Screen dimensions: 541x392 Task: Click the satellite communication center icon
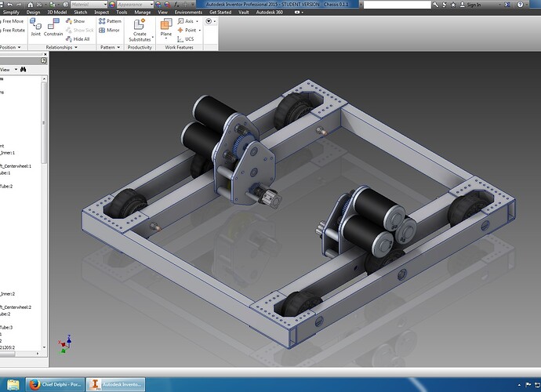tap(445, 5)
